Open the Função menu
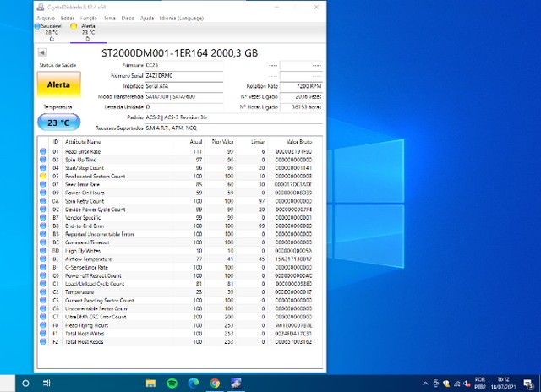 [88, 18]
